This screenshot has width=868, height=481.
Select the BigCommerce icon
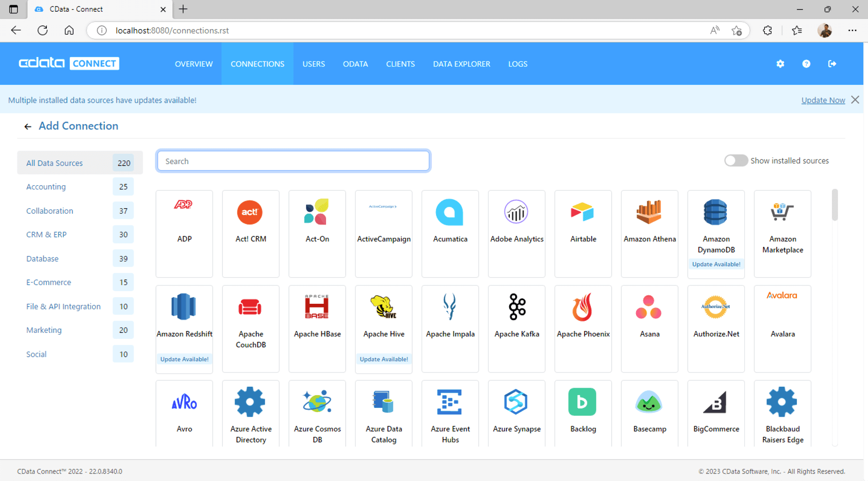click(715, 402)
